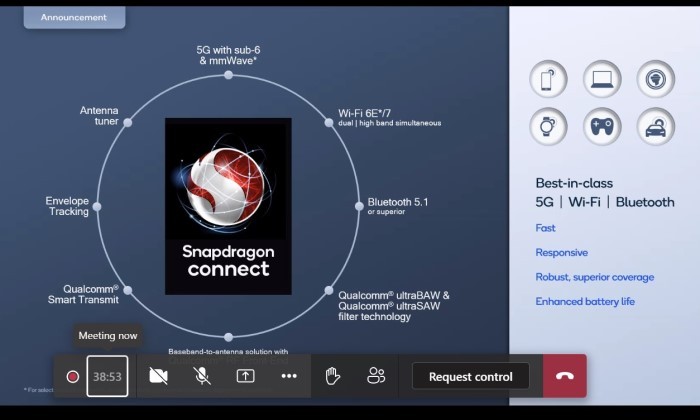The width and height of the screenshot is (700, 420).
Task: Click the 'Bluetooth 5.1' label
Action: click(398, 202)
